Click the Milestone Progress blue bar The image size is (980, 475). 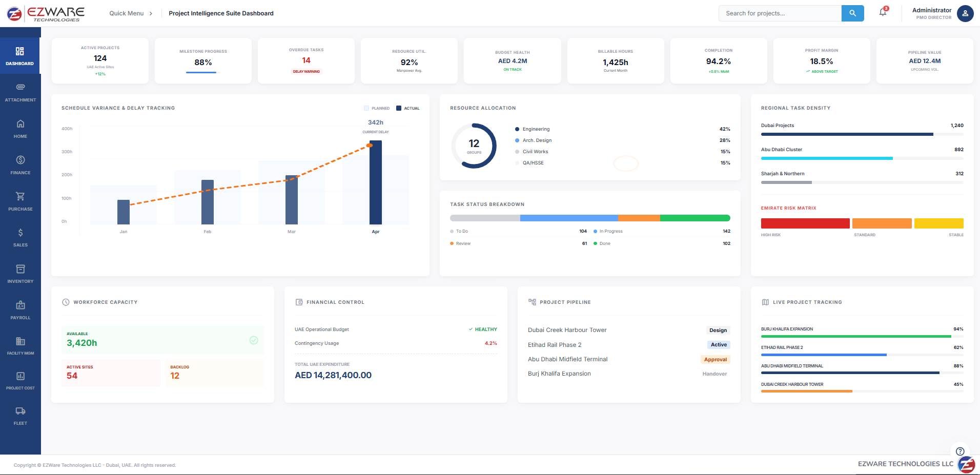[201, 72]
